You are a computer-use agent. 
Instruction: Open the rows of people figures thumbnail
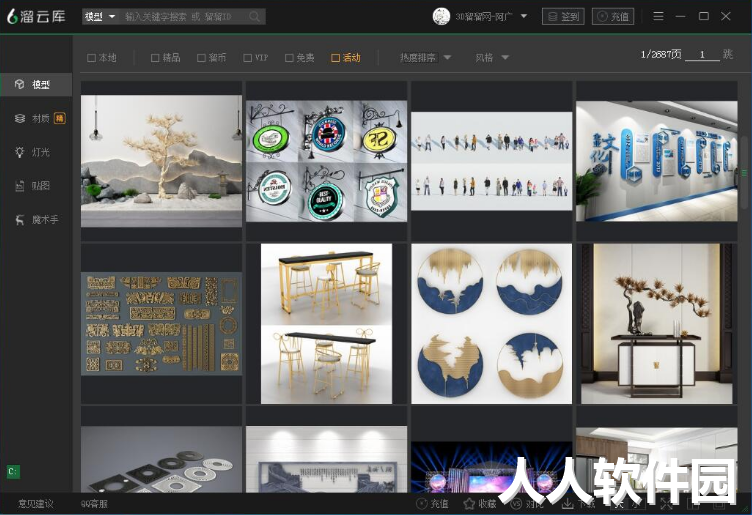(492, 161)
